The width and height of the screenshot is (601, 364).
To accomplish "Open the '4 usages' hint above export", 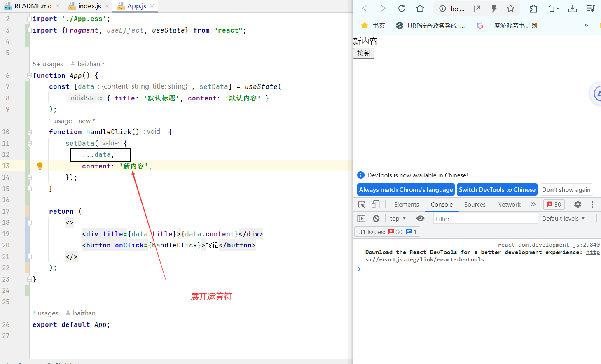I will coord(45,313).
